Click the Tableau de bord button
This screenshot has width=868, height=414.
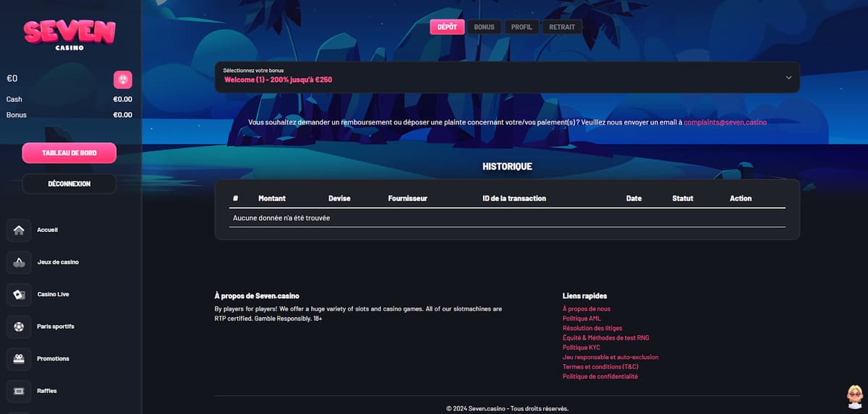[x=69, y=153]
